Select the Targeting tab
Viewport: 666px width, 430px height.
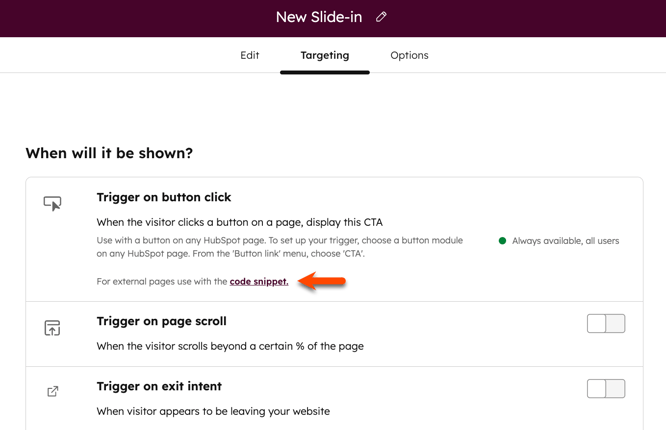(325, 55)
